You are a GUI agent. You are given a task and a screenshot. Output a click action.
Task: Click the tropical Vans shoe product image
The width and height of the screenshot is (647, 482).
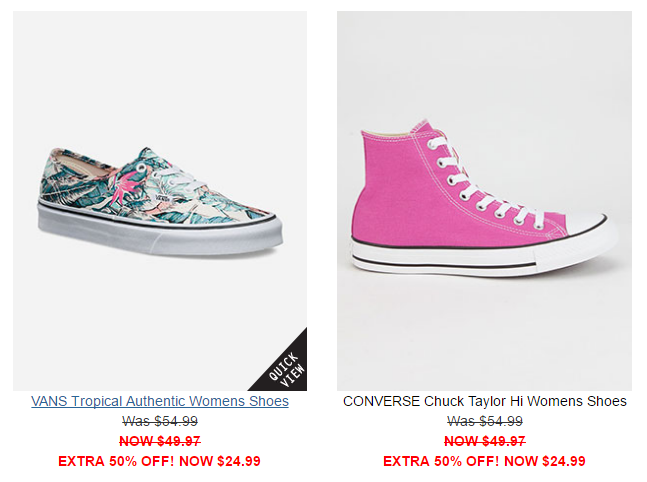[x=160, y=201]
